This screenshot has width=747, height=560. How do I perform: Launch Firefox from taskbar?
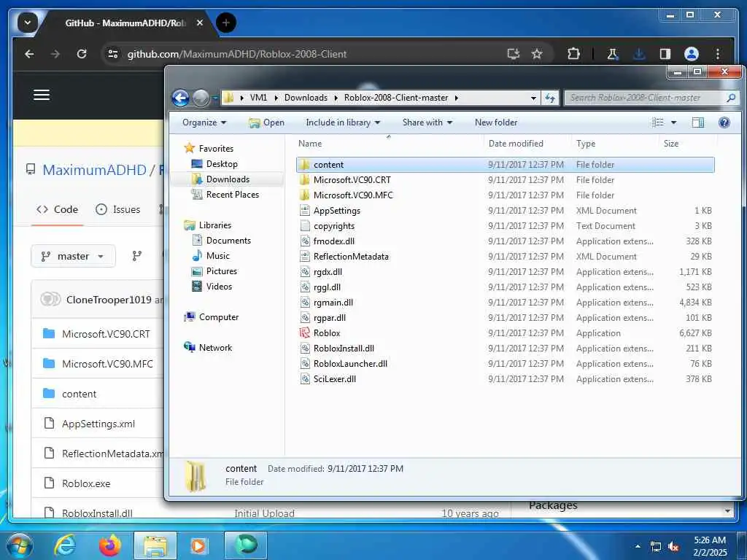coord(110,545)
